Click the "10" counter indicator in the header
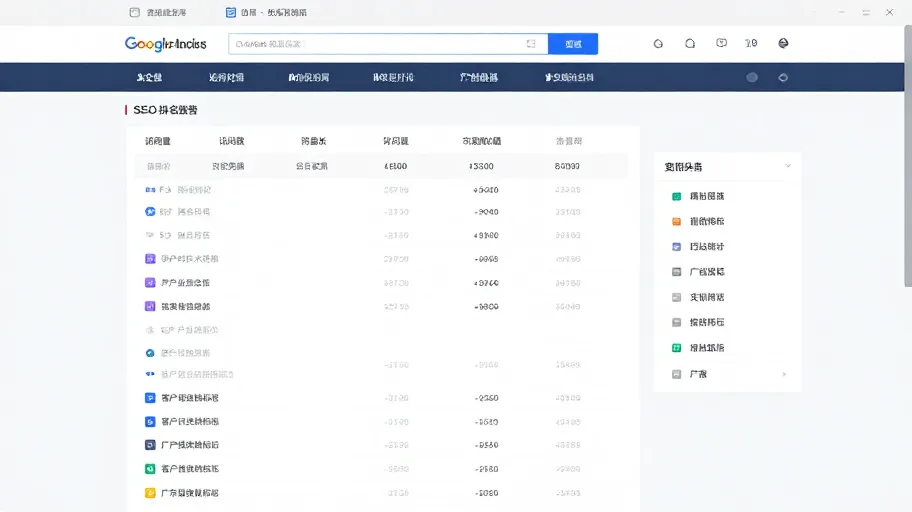The width and height of the screenshot is (912, 512). pyautogui.click(x=751, y=43)
